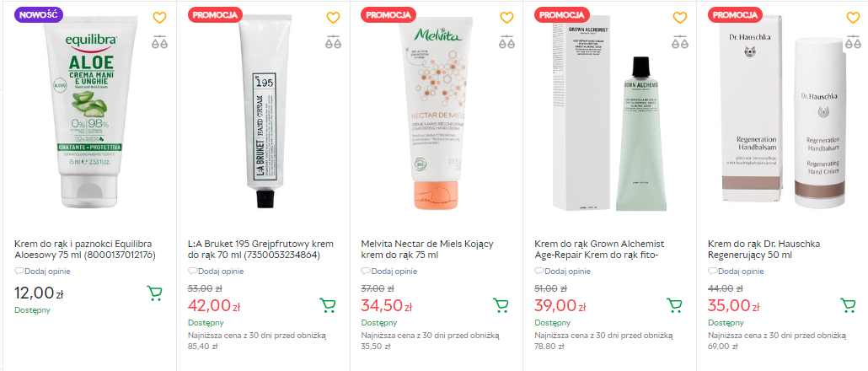Favorite the Grown Alchemist hand cream
The image size is (868, 371).
click(680, 18)
